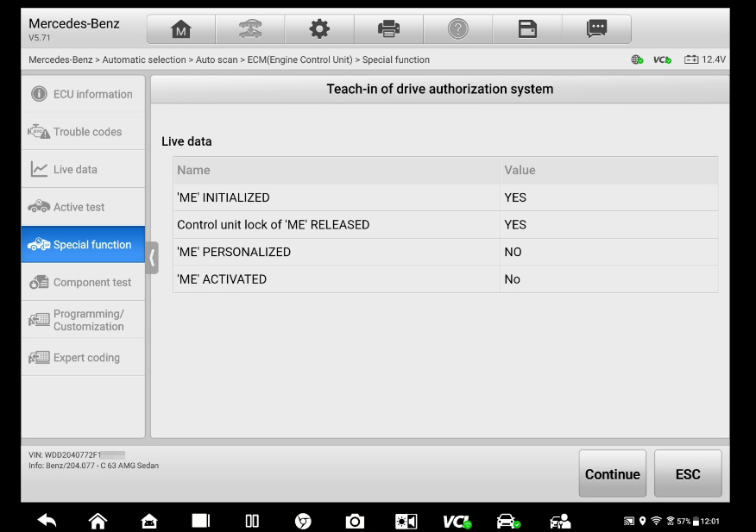Click the NO value for 'ME' PERSONALIZED
756x532 pixels.
coord(513,252)
